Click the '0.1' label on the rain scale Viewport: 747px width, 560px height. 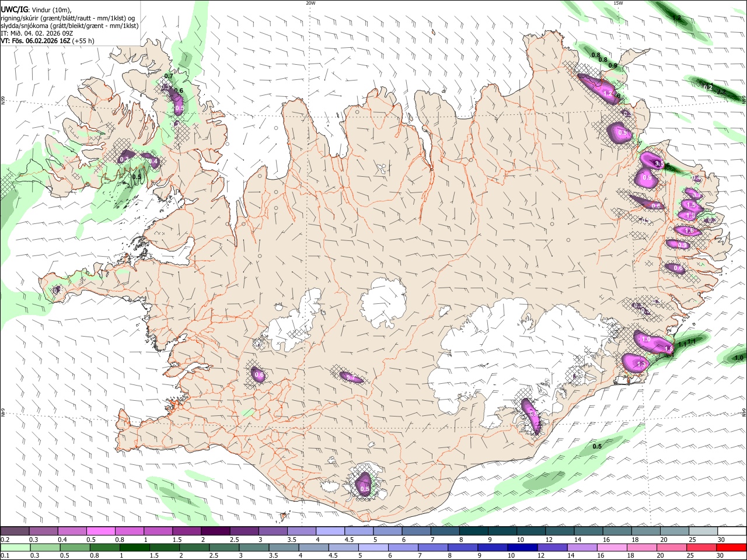(x=4, y=556)
